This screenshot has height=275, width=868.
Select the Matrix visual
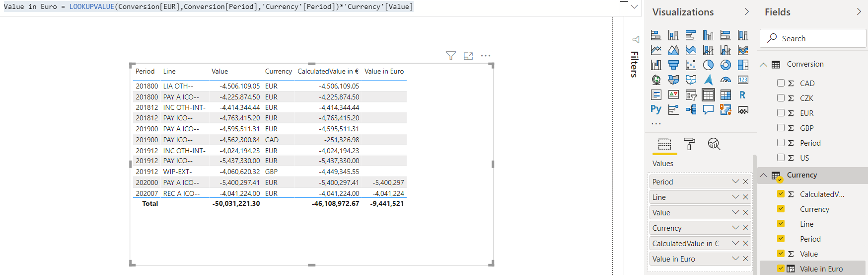pos(725,95)
